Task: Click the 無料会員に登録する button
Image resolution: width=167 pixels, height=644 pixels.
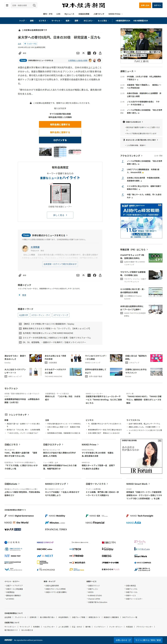Action: 60,132
